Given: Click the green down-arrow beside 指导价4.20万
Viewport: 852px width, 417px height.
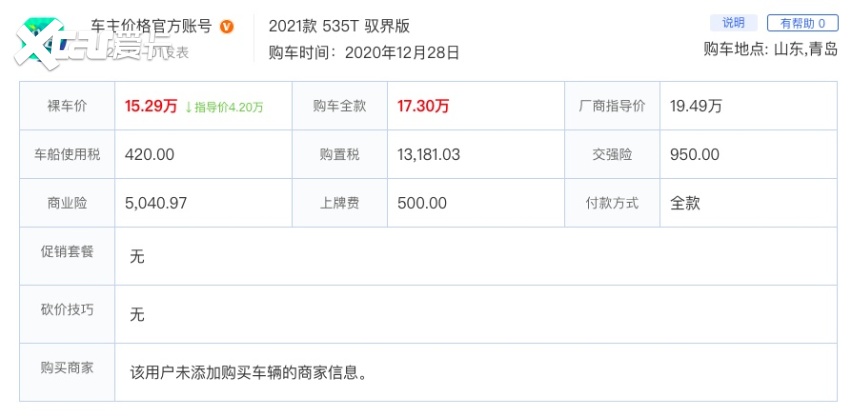Looking at the screenshot, I should 188,106.
